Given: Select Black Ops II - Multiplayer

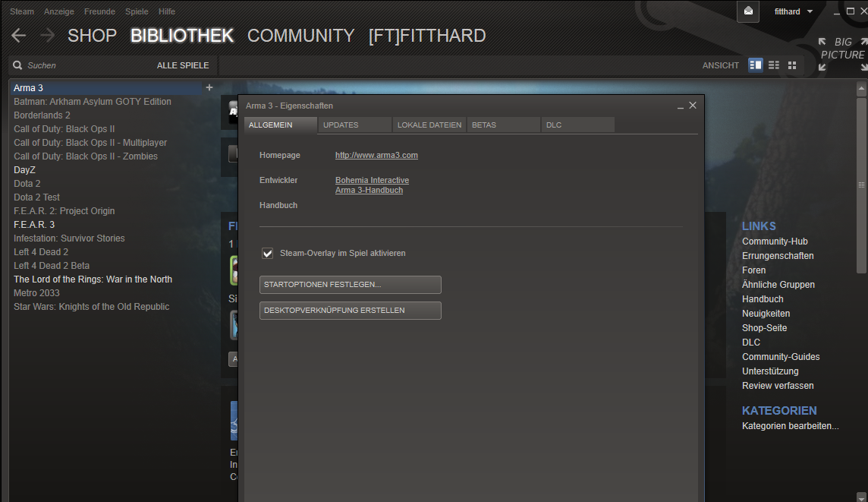Looking at the screenshot, I should [x=90, y=143].
